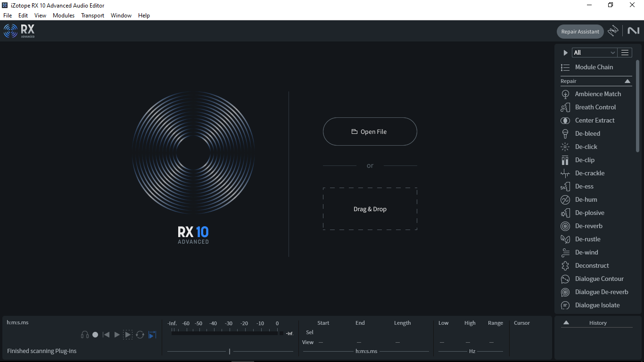Toggle the blue playhead follow button
This screenshot has width=644, height=362.
coord(152,335)
